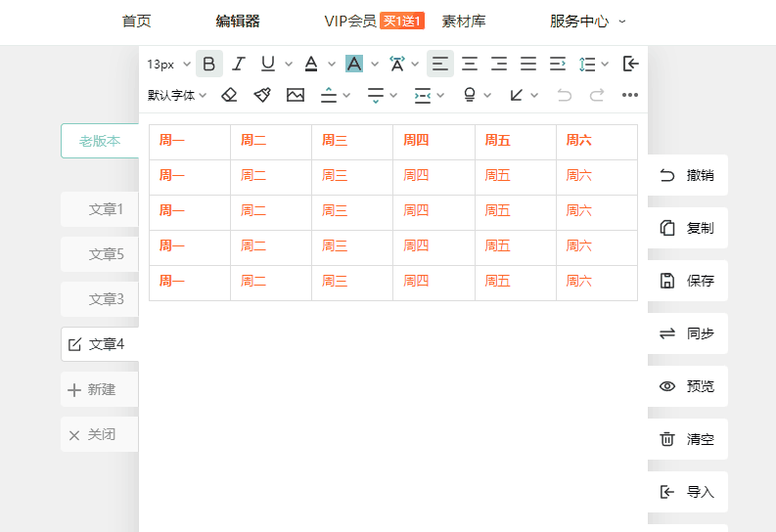Click the 预览 preview button
Viewport: 776px width, 532px height.
(x=687, y=386)
